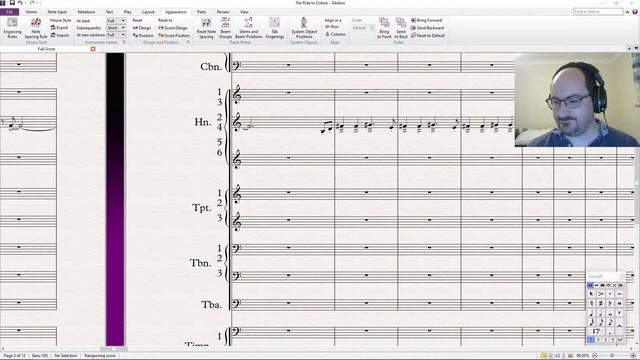Open 'At new sections' name dropdown
Screen dimensions: 640x360
116,35
